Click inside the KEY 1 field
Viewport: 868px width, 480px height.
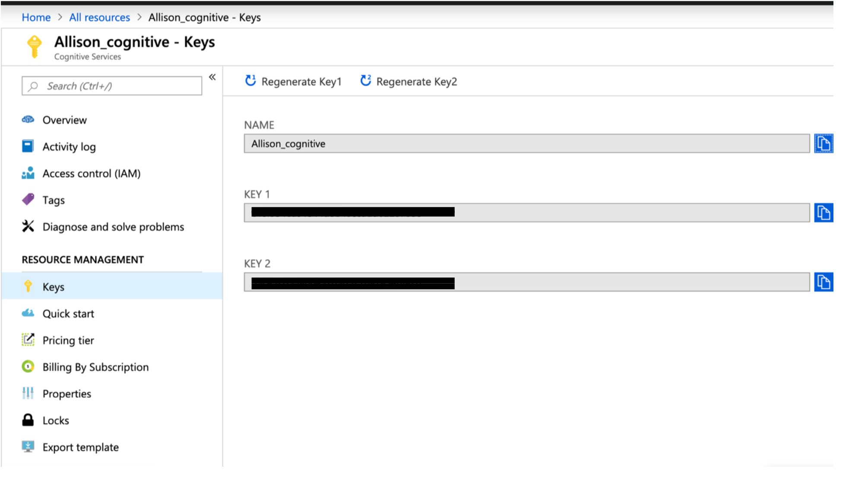[x=527, y=213]
